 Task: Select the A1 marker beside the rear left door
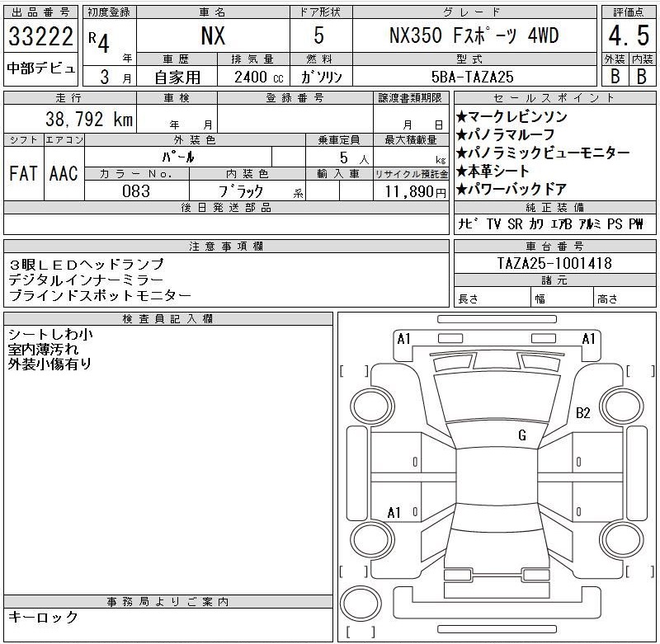(394, 513)
